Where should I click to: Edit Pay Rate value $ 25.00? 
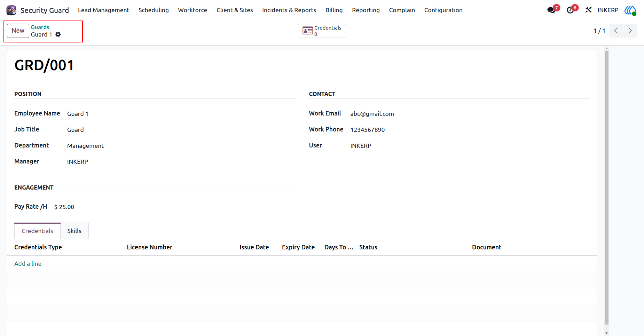(x=64, y=207)
